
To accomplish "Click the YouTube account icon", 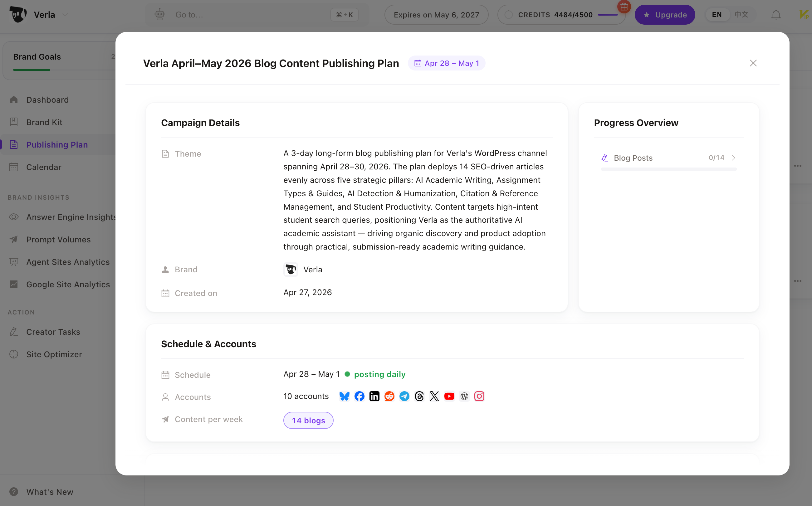I will (449, 396).
